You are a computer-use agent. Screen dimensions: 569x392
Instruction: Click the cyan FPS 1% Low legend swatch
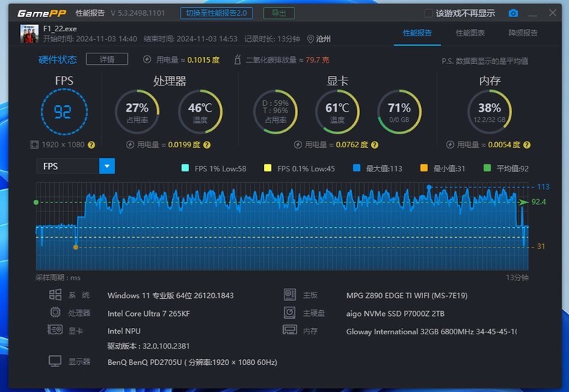point(185,168)
